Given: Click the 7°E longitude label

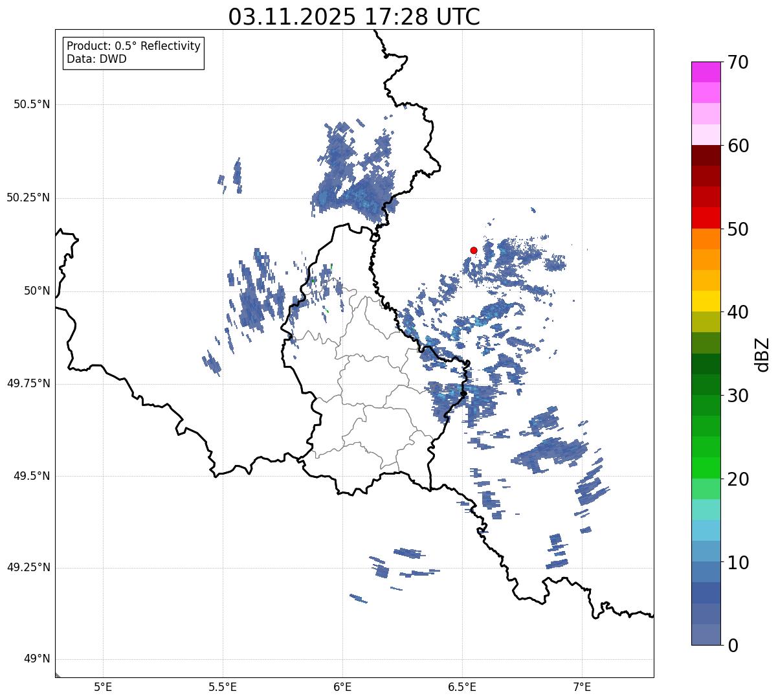Looking at the screenshot, I should 582,687.
